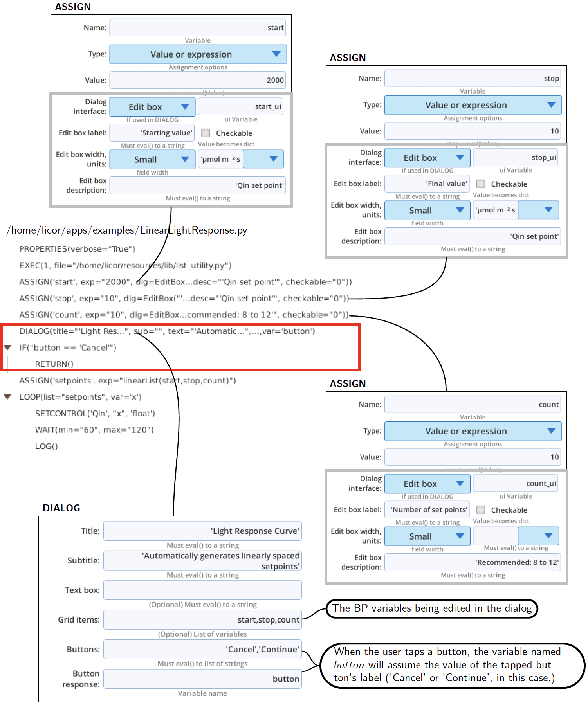The image size is (588, 702).
Task: Click description field in start panel
Action: click(198, 185)
